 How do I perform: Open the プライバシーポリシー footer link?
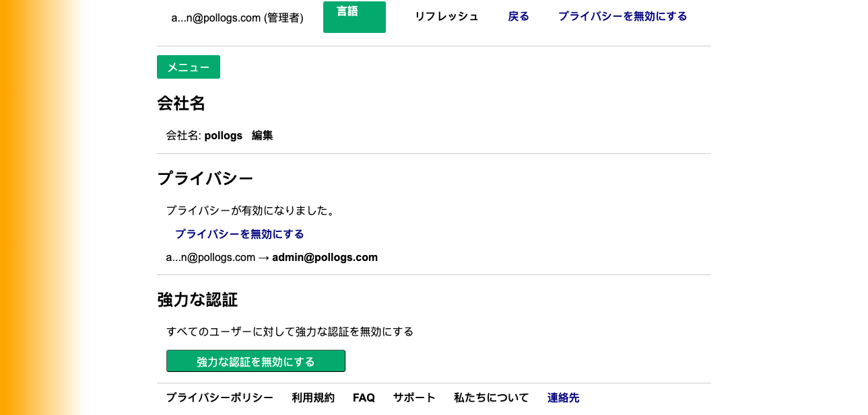click(220, 398)
